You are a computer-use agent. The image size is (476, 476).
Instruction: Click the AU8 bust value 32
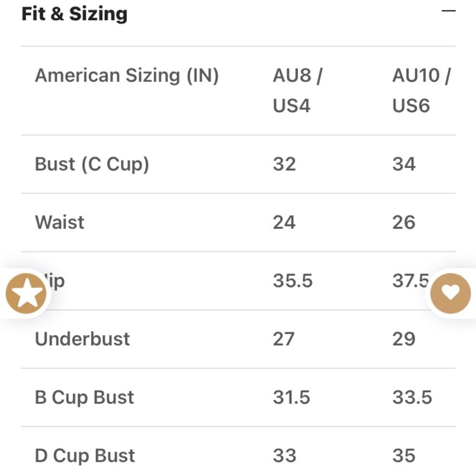tap(284, 164)
